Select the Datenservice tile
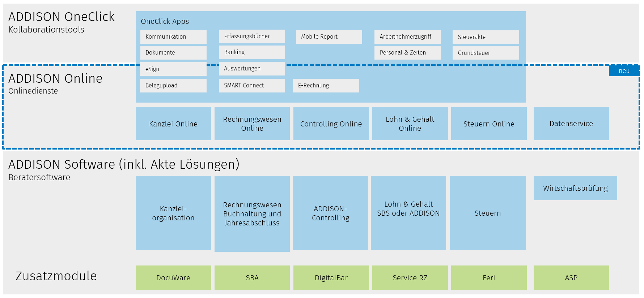Screen dimensions: 644x298 (x=571, y=124)
